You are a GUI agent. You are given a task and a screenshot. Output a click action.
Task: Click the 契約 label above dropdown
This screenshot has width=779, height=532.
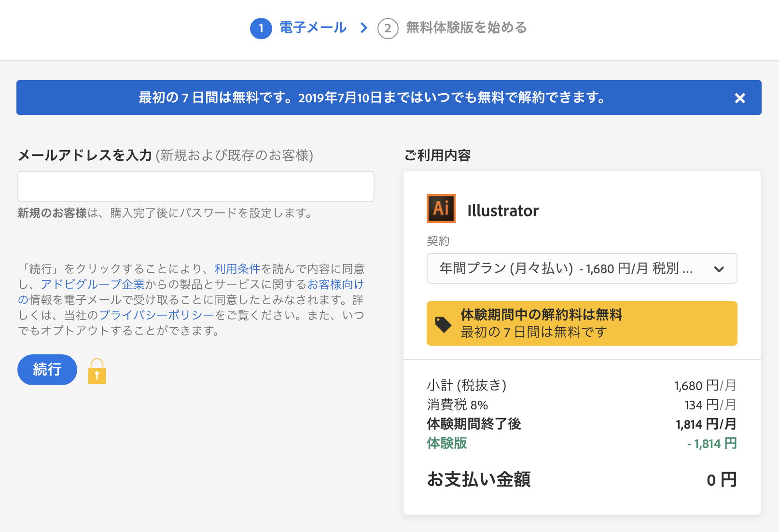coord(438,241)
